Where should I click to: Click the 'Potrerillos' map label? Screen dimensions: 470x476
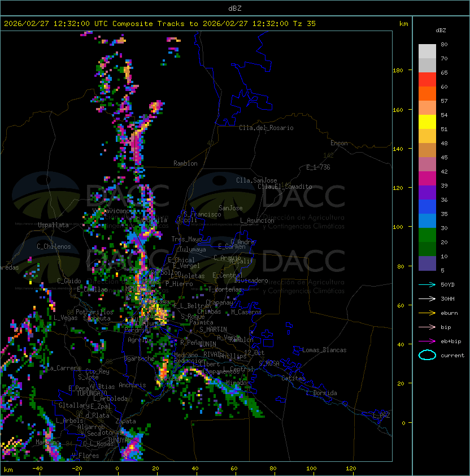click(94, 312)
